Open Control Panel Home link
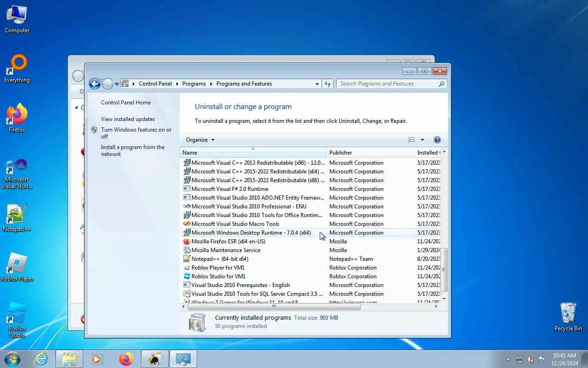Viewport: 588px width, 368px height. click(126, 103)
